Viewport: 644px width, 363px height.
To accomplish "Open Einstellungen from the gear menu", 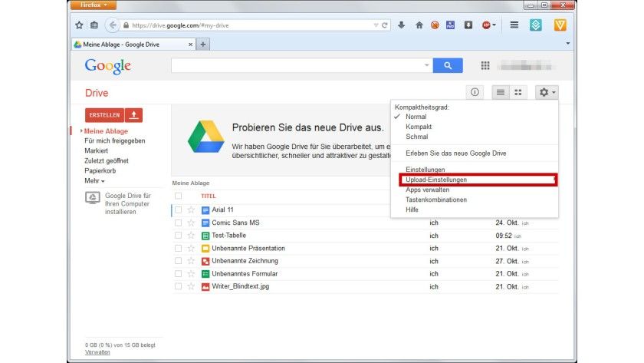I will (425, 170).
